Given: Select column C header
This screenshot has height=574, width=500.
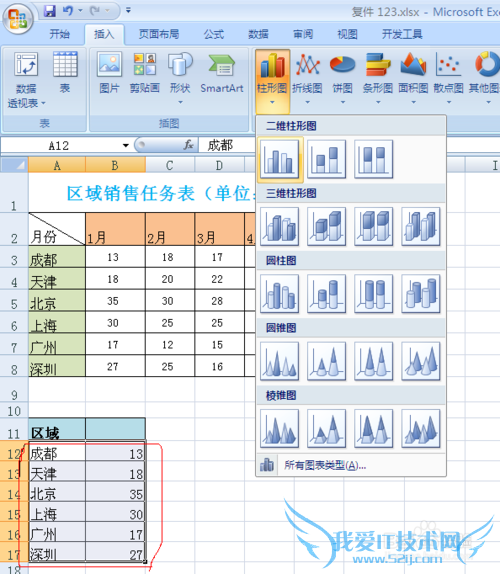Looking at the screenshot, I should click(x=170, y=165).
